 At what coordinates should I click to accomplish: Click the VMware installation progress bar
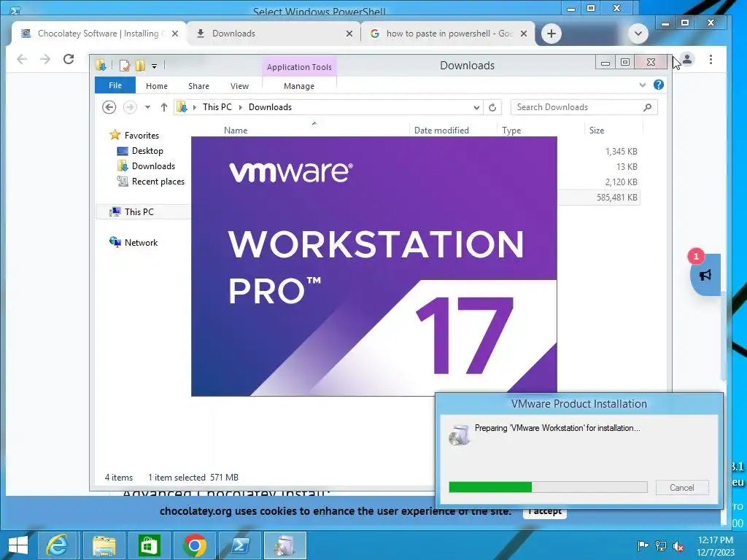click(x=548, y=486)
